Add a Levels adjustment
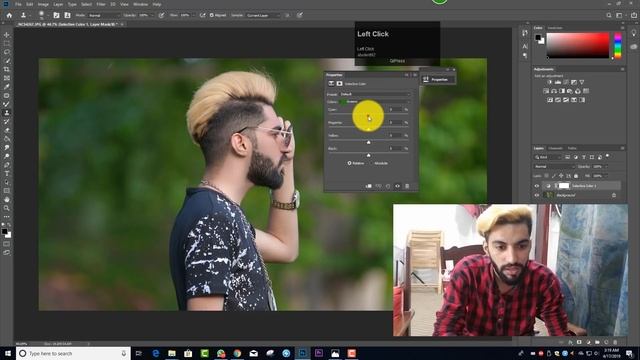This screenshot has height=360, width=640. [558, 82]
